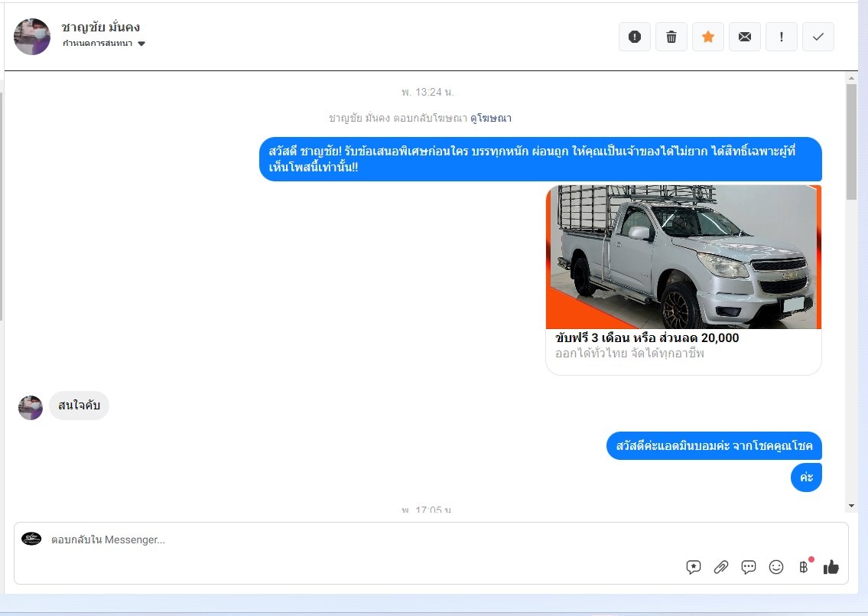Delete the conversation using the trash icon
Image resolution: width=868 pixels, height=616 pixels.
(671, 37)
